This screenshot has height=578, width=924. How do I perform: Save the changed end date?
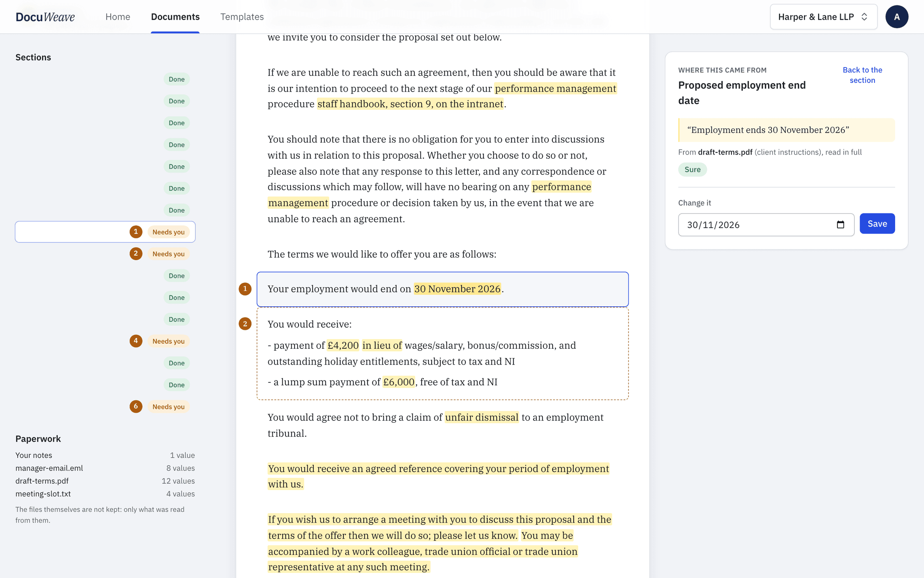[877, 223]
